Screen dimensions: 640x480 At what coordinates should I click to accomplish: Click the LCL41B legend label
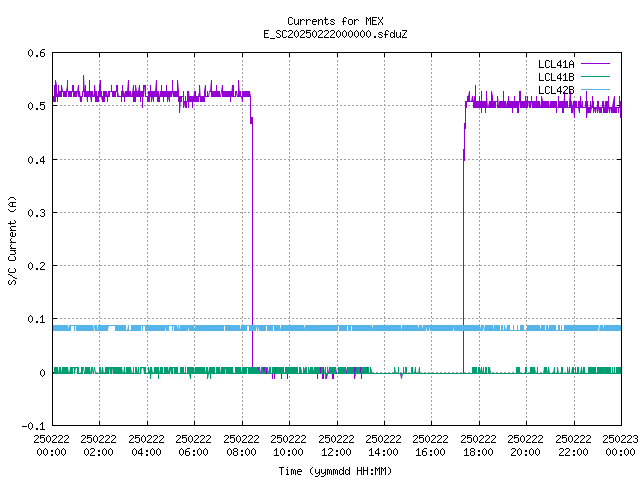[556, 77]
